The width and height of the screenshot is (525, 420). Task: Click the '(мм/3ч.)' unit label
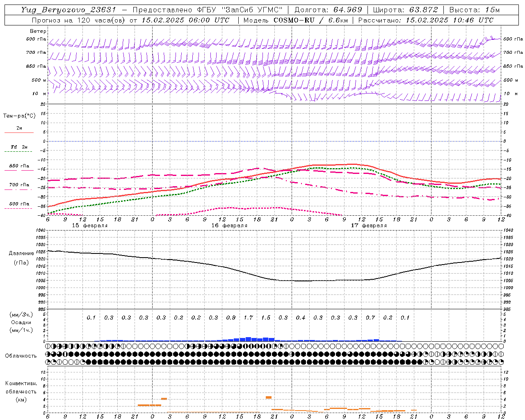tap(21, 315)
